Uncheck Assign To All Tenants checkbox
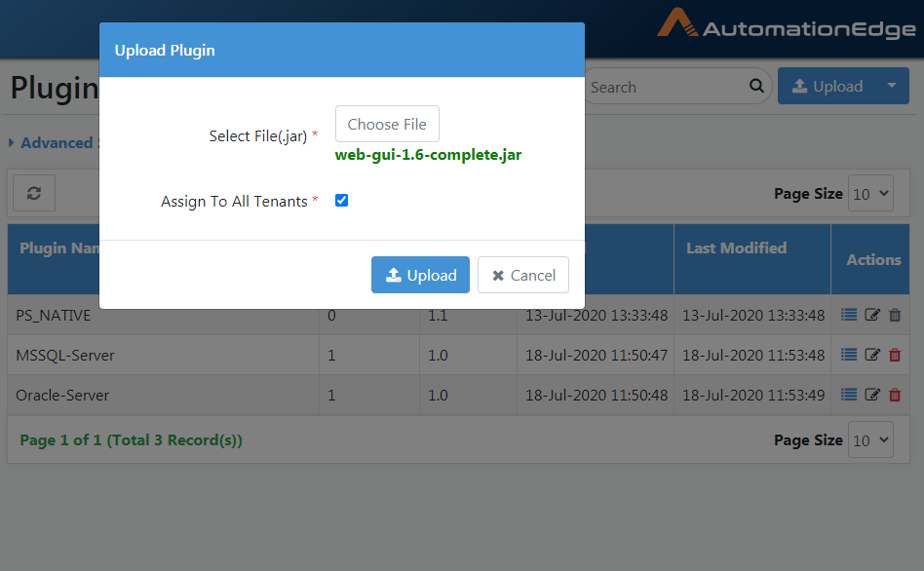The height and width of the screenshot is (571, 924). (341, 201)
